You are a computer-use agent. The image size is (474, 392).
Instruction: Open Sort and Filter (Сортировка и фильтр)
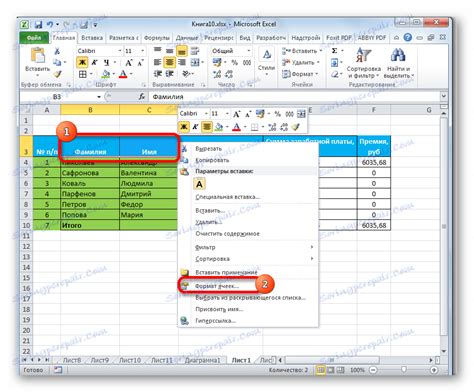click(x=363, y=63)
